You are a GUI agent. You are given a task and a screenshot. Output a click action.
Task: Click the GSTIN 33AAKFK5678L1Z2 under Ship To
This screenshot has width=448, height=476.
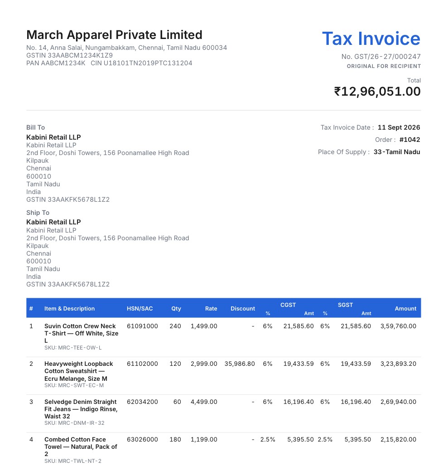click(68, 284)
